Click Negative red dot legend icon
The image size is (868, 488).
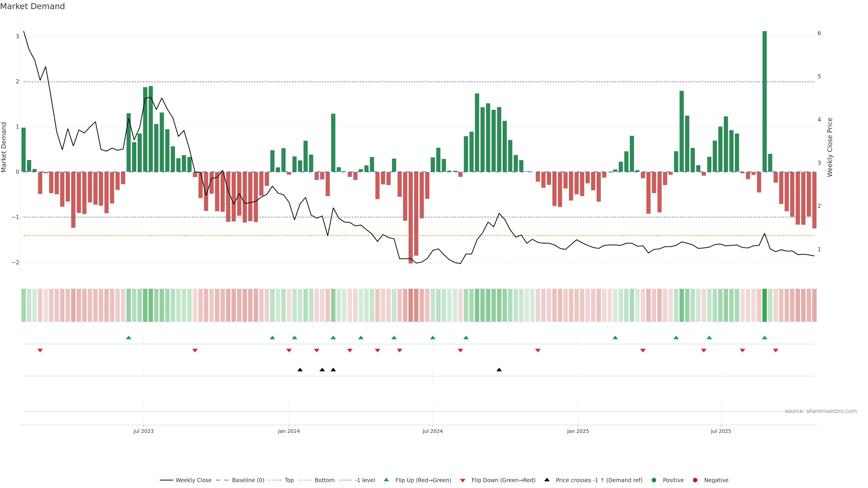[x=695, y=480]
